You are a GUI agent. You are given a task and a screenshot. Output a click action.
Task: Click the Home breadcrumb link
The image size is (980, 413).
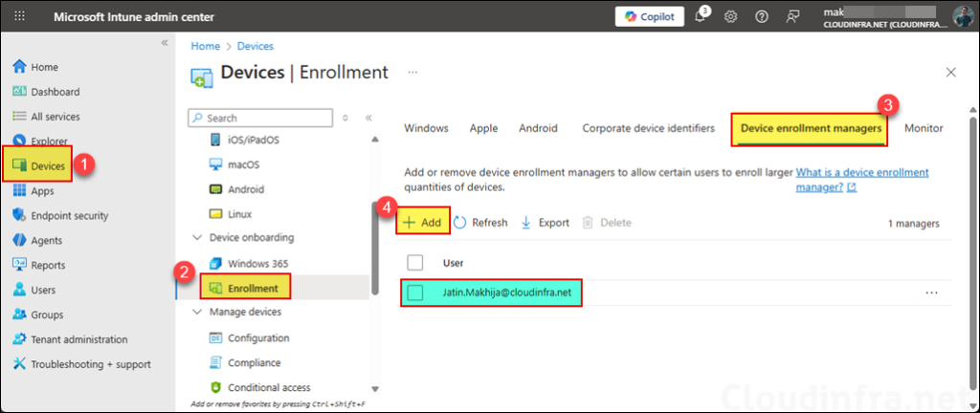point(206,46)
